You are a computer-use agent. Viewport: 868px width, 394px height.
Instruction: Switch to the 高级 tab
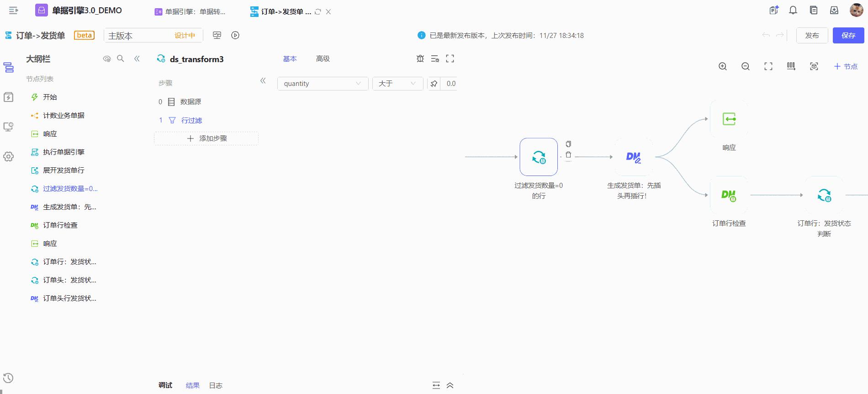coord(323,59)
